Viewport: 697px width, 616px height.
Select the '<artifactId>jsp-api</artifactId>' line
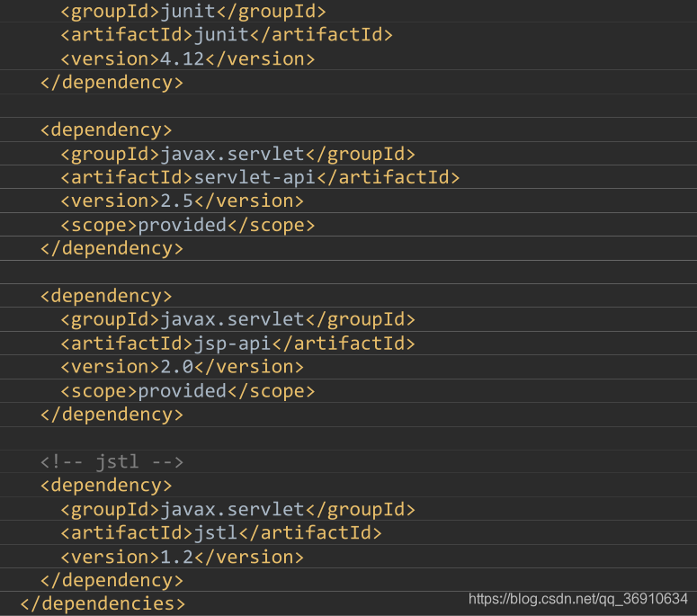coord(237,344)
